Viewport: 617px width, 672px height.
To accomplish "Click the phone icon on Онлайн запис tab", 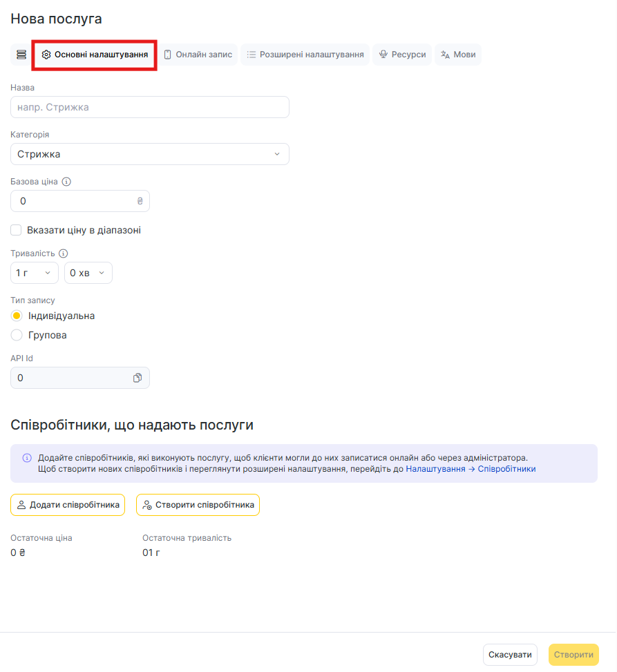I will [167, 55].
